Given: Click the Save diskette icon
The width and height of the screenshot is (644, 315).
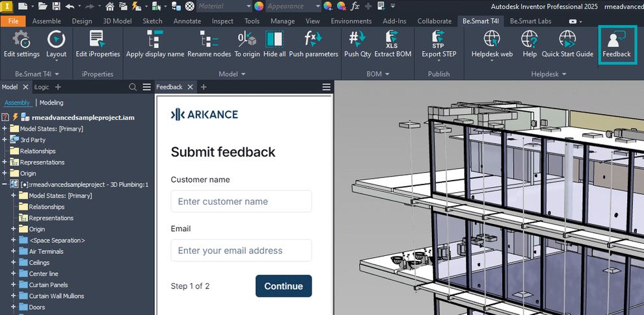Looking at the screenshot, I should pyautogui.click(x=56, y=6).
